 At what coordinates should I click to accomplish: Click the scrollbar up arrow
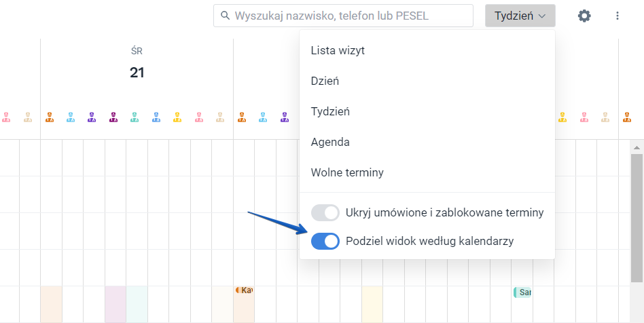[x=637, y=147]
